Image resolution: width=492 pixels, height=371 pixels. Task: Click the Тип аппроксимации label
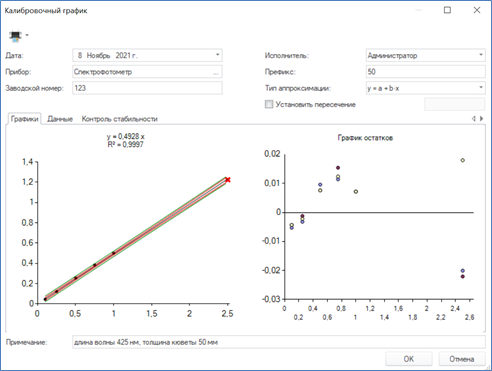click(298, 88)
